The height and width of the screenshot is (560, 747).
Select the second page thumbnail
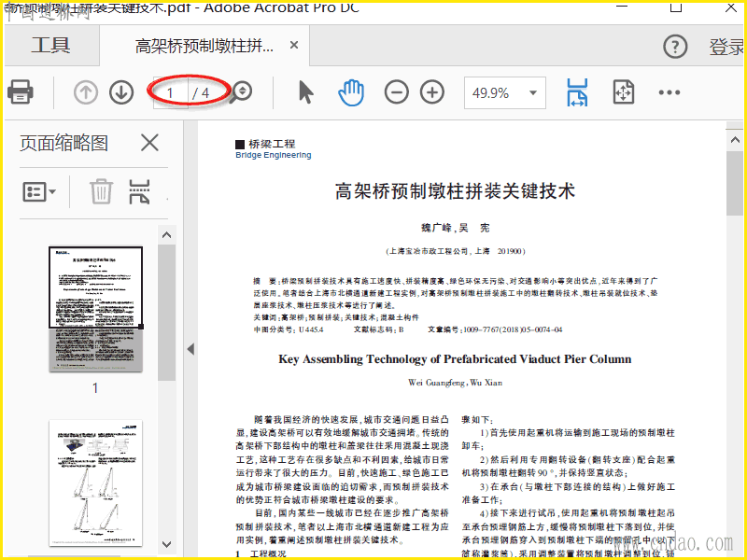(95, 483)
